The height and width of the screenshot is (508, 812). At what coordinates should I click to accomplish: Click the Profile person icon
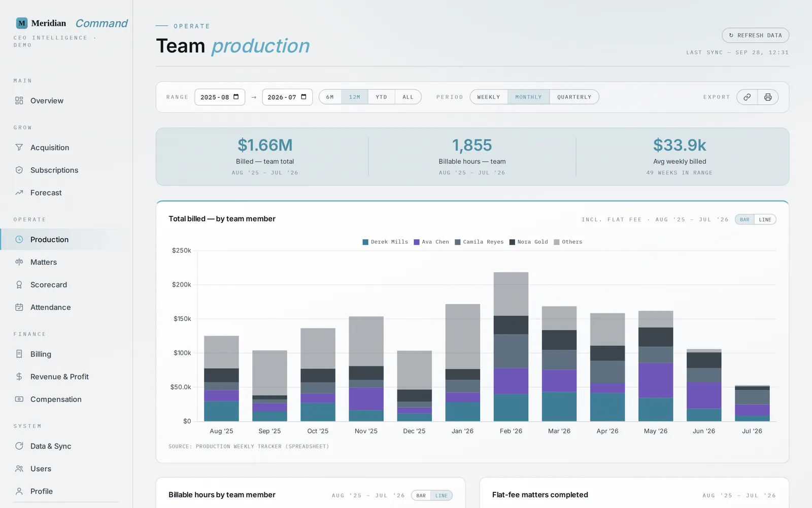(x=19, y=491)
